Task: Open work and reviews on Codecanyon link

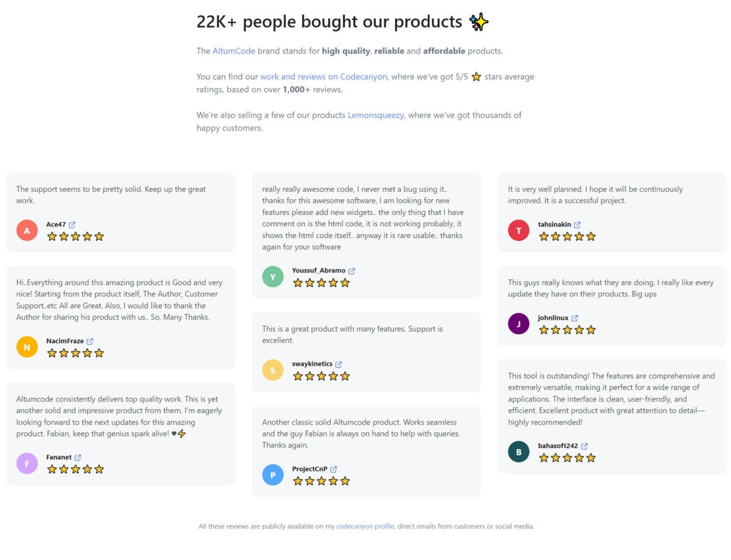Action: pyautogui.click(x=323, y=77)
